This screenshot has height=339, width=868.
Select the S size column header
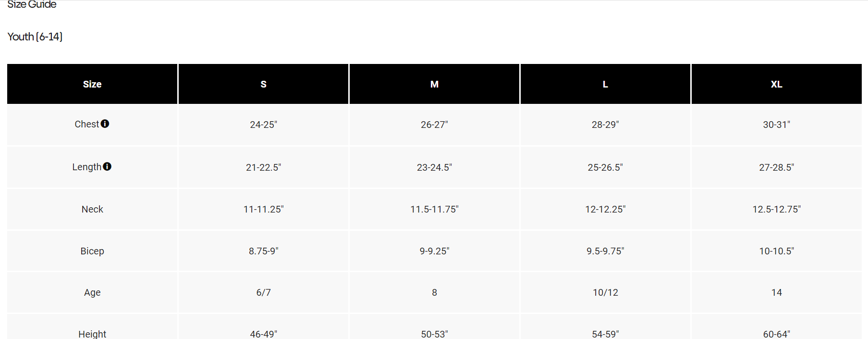263,84
